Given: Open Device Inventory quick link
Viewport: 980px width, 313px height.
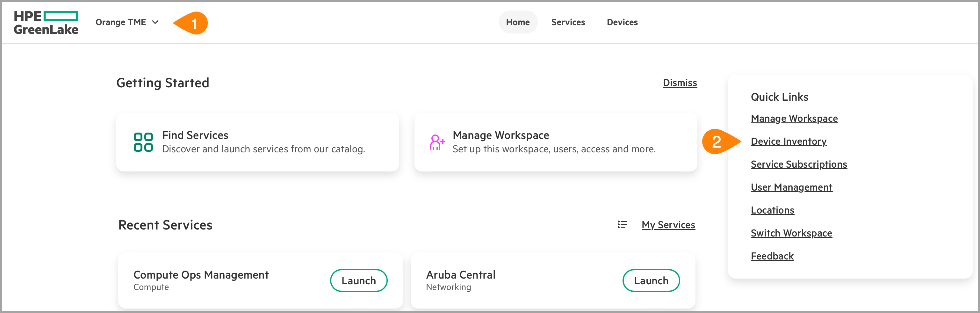Looking at the screenshot, I should (x=788, y=141).
